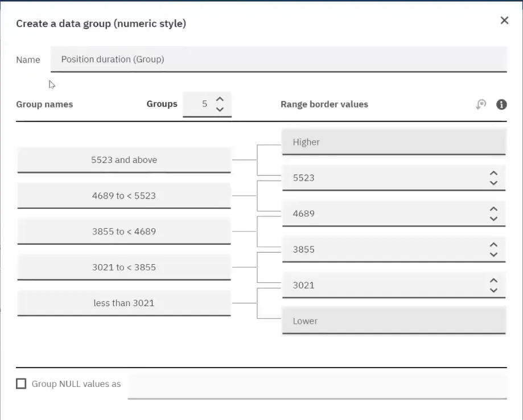
Task: Click the Range border values heading
Action: (x=324, y=104)
